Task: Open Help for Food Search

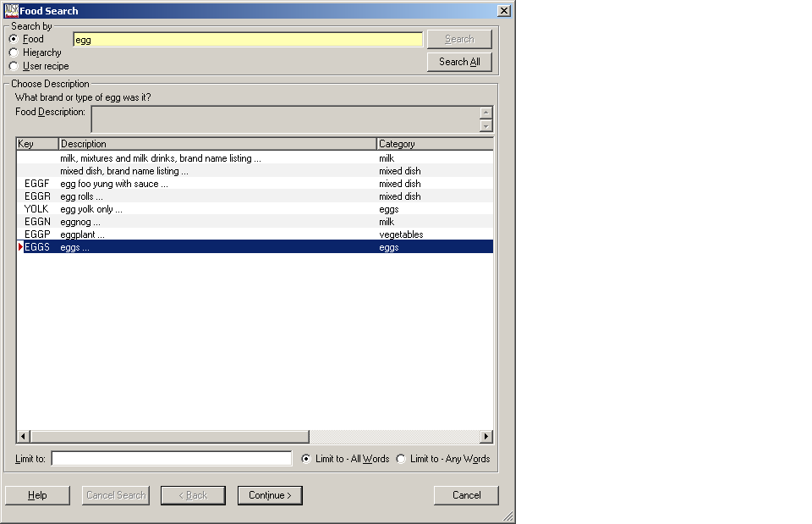Action: 37,495
